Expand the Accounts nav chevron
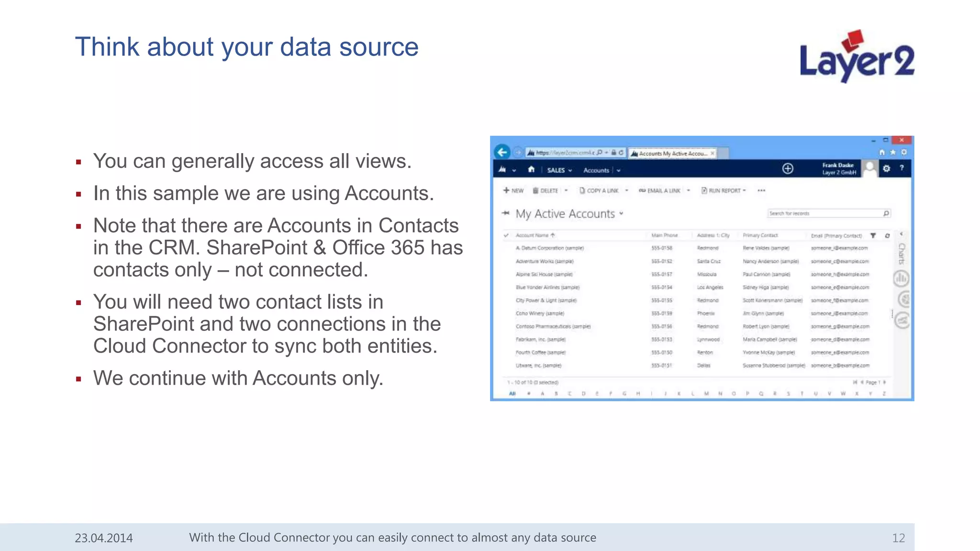The height and width of the screenshot is (551, 980). [618, 170]
